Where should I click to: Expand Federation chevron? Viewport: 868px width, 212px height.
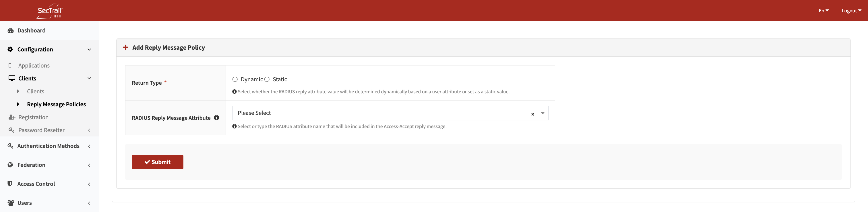(89, 165)
